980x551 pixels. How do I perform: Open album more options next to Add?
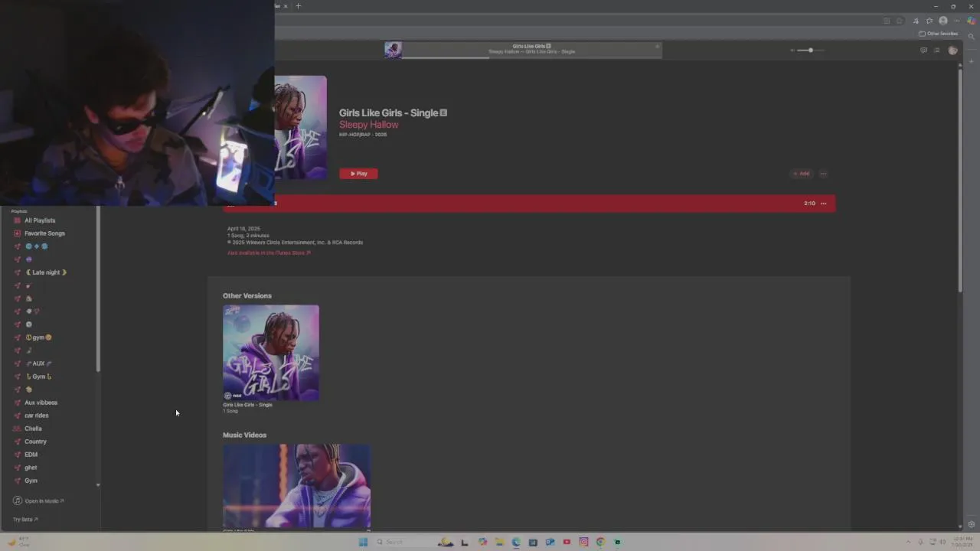point(823,174)
